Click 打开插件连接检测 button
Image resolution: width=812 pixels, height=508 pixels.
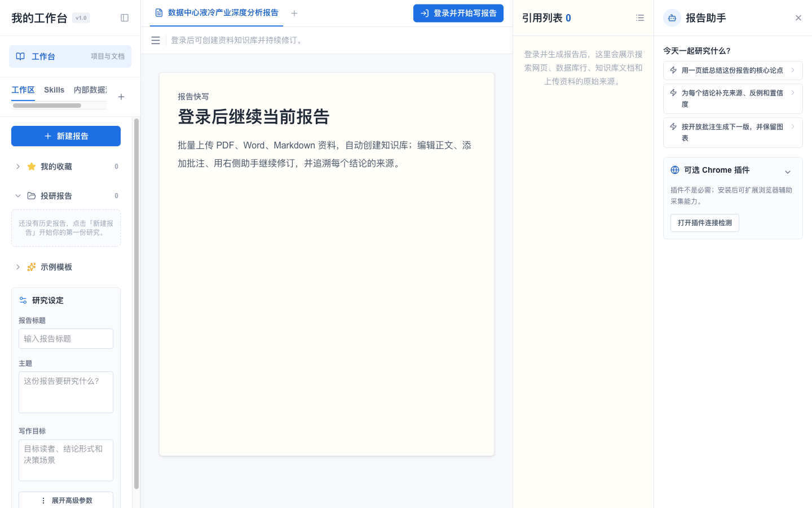click(x=705, y=223)
